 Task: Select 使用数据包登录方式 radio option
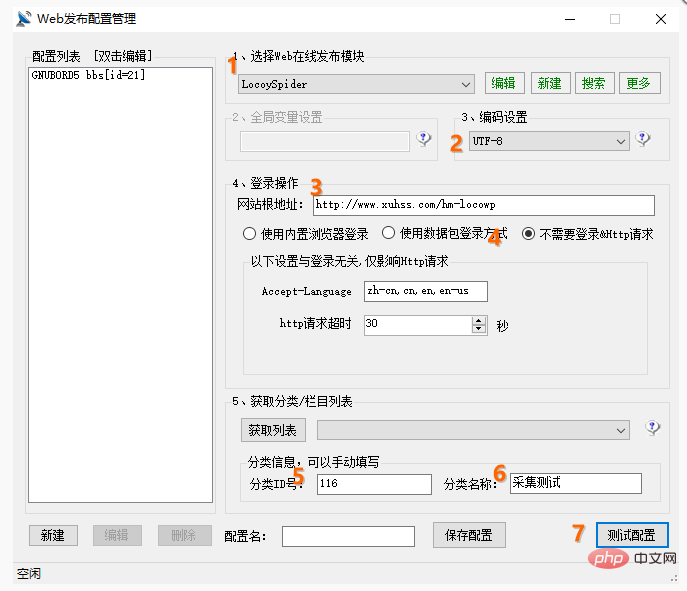389,234
